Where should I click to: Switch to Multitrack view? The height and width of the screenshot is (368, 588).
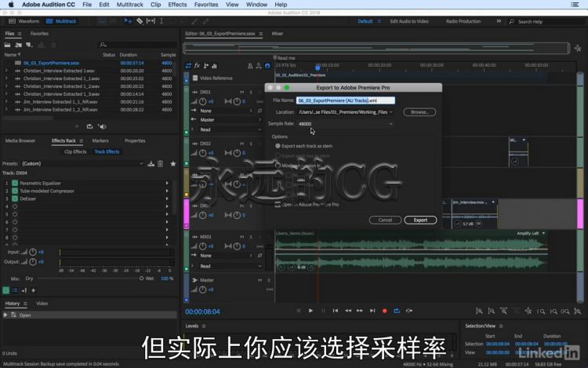[61, 21]
